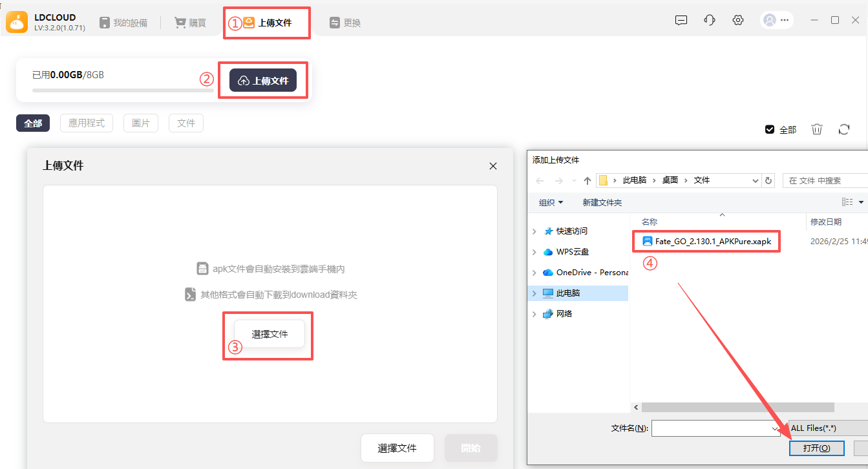
Task: Open settings via the gear icon
Action: point(737,20)
